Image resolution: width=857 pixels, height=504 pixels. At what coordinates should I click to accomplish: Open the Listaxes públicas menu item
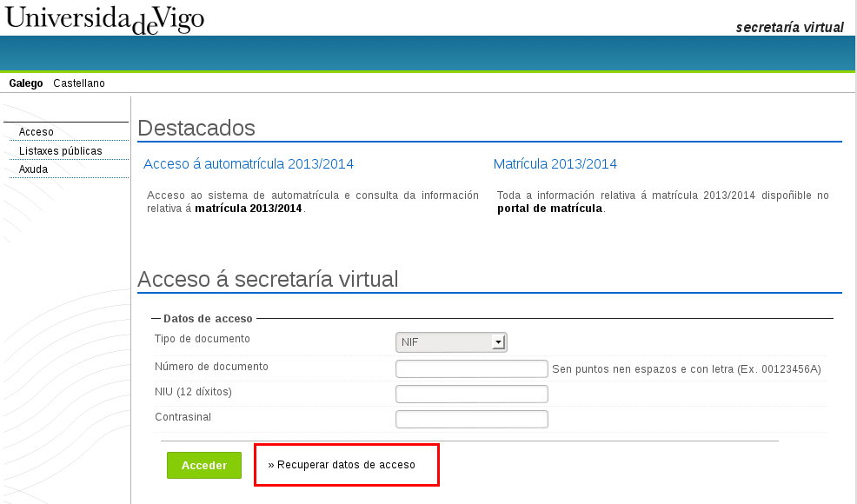point(60,151)
